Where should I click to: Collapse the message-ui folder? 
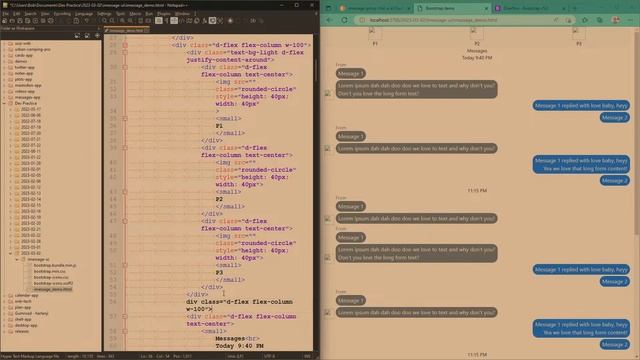point(17,259)
